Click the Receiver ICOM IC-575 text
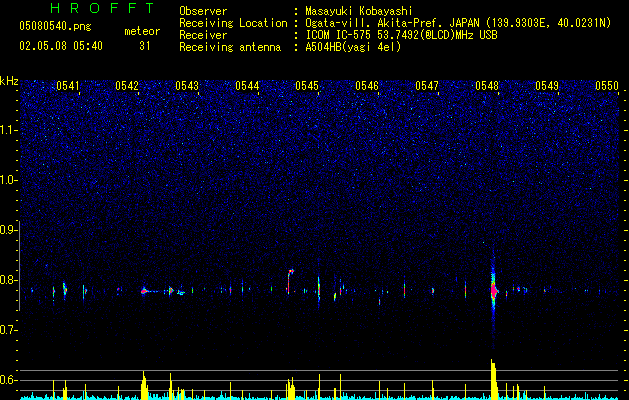Viewport: 629px width, 400px height. coord(401,35)
